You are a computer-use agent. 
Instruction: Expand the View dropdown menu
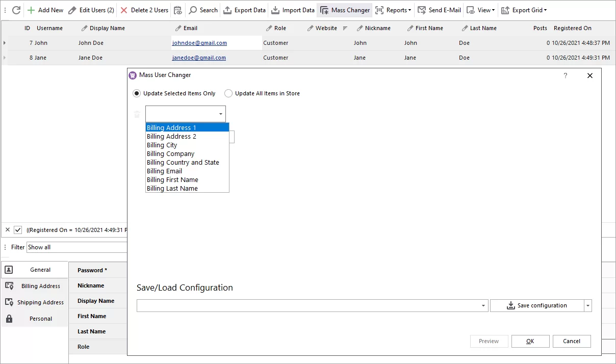click(480, 10)
